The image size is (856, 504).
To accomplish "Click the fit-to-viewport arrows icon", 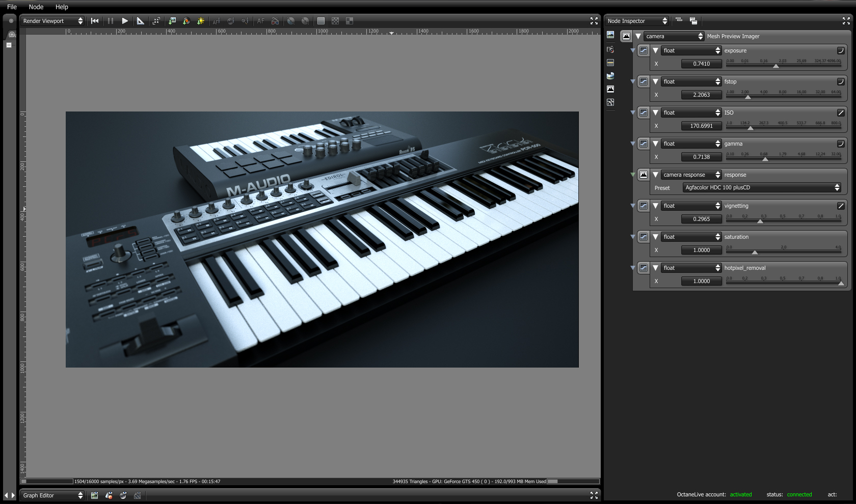I will click(156, 21).
